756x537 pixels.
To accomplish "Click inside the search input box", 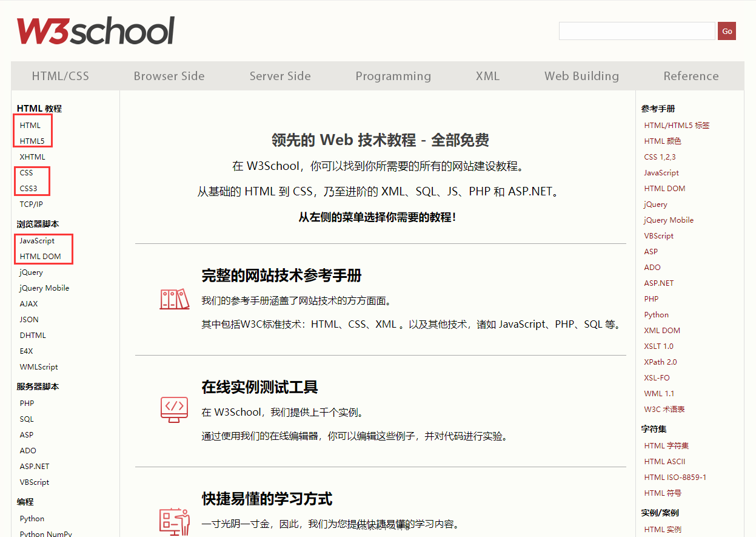I will coord(637,30).
